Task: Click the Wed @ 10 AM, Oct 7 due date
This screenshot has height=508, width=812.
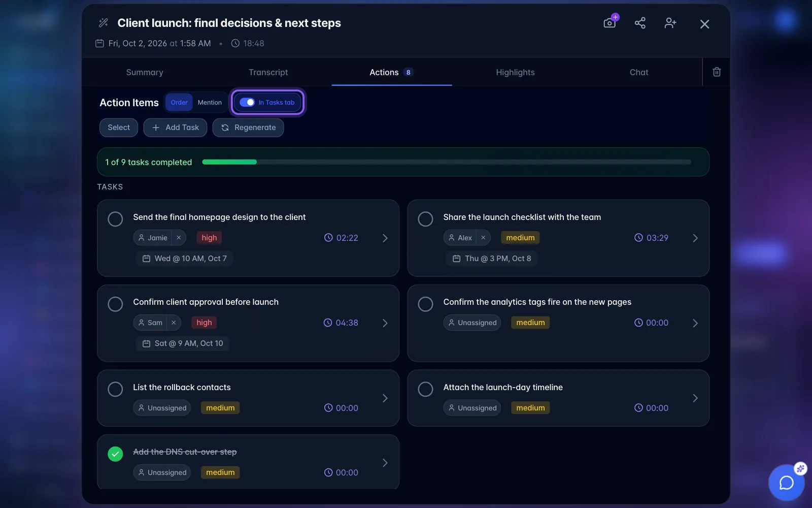Action: pos(184,259)
